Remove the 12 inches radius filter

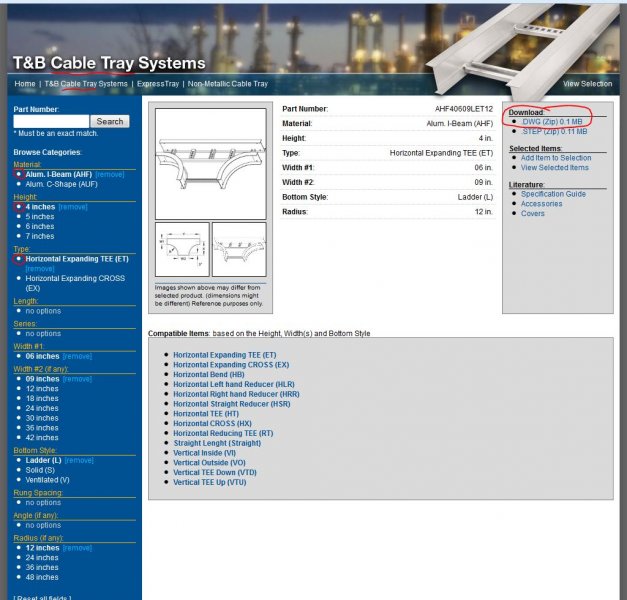coord(77,548)
